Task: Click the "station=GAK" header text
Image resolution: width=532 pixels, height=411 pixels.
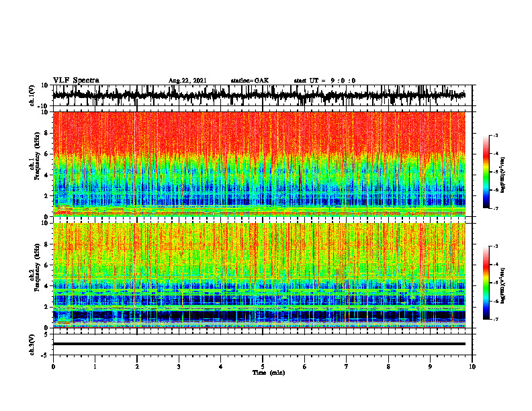Action: pyautogui.click(x=250, y=81)
